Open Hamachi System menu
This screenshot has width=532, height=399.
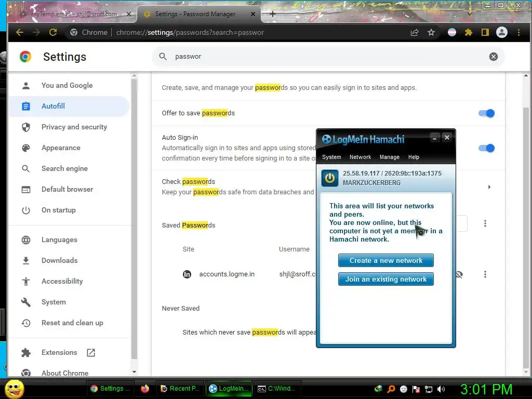point(331,157)
